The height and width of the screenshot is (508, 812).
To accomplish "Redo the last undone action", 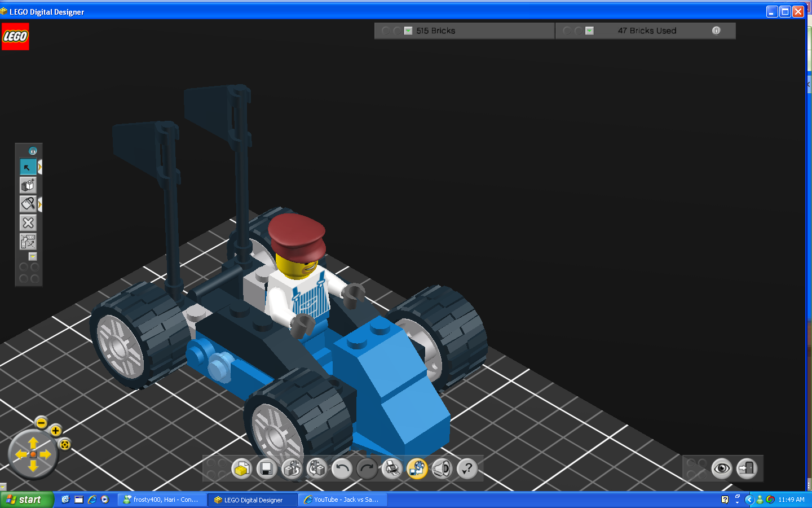I will (x=367, y=468).
